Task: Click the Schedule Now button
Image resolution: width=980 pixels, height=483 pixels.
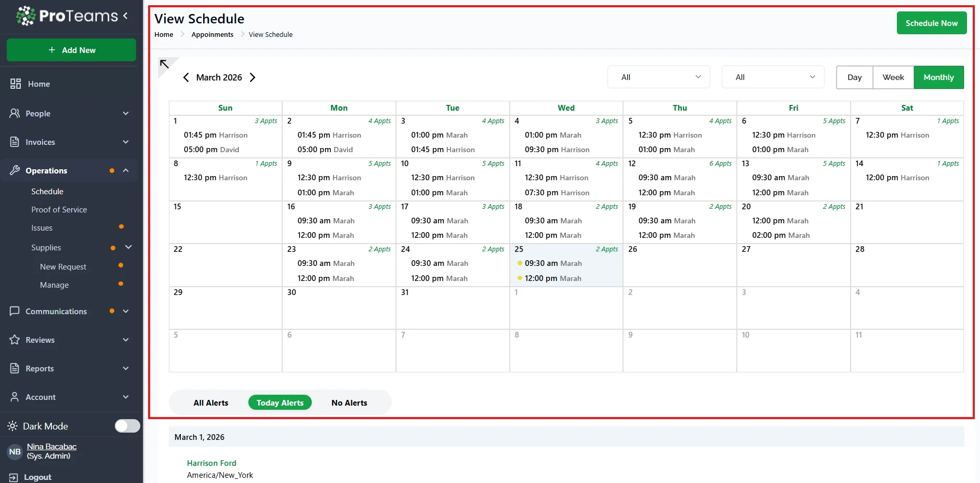Action: [931, 23]
